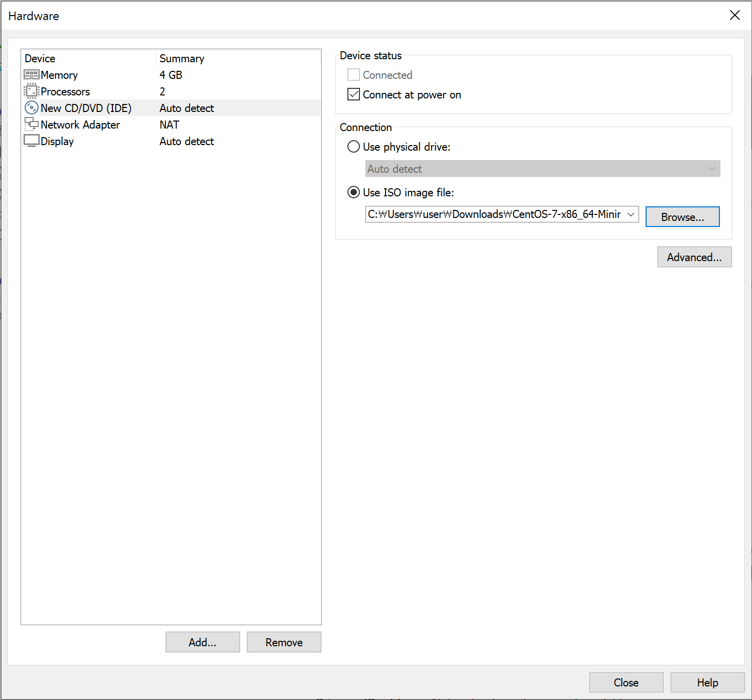Image resolution: width=752 pixels, height=700 pixels.
Task: Click the Network Adapter icon
Action: click(32, 125)
